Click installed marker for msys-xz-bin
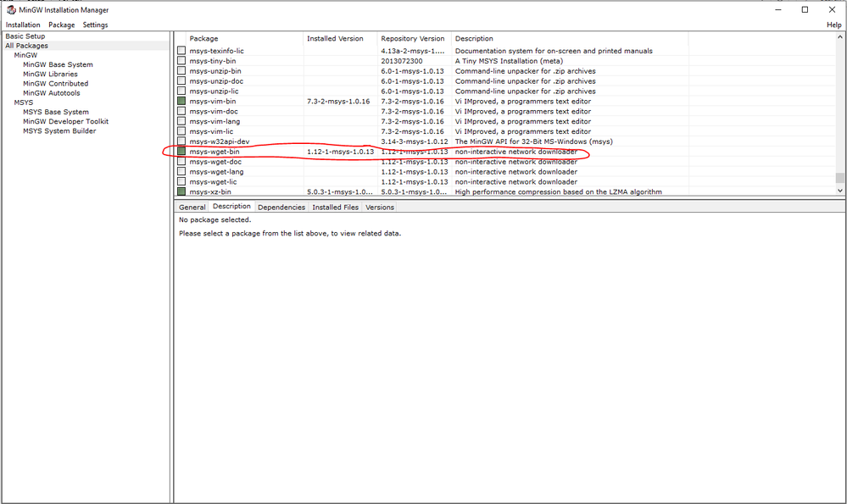847x504 pixels. [181, 191]
